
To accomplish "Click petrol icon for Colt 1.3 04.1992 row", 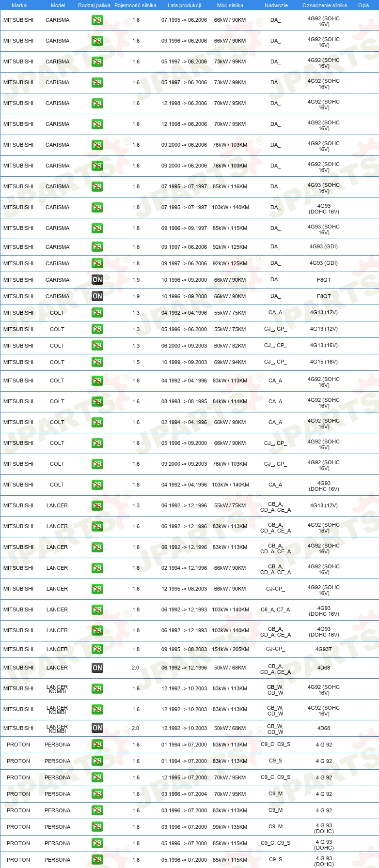I will 97,313.
